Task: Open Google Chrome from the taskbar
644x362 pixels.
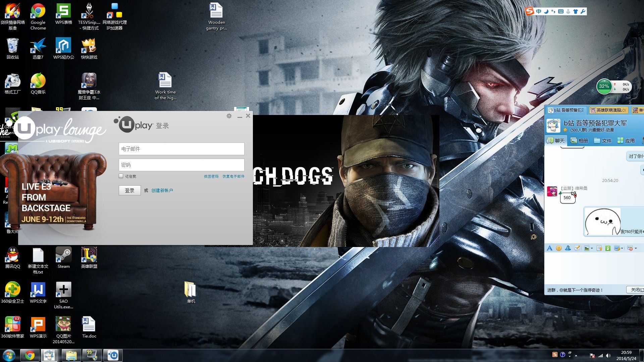Action: tap(30, 355)
